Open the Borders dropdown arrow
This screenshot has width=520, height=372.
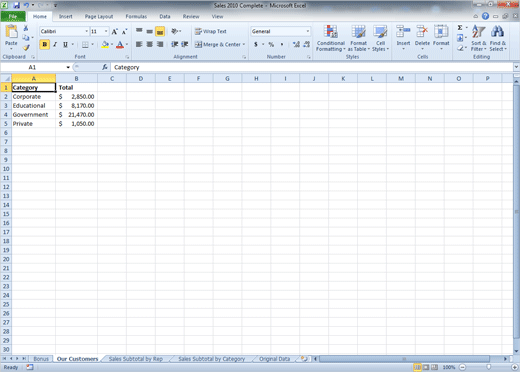pyautogui.click(x=93, y=44)
